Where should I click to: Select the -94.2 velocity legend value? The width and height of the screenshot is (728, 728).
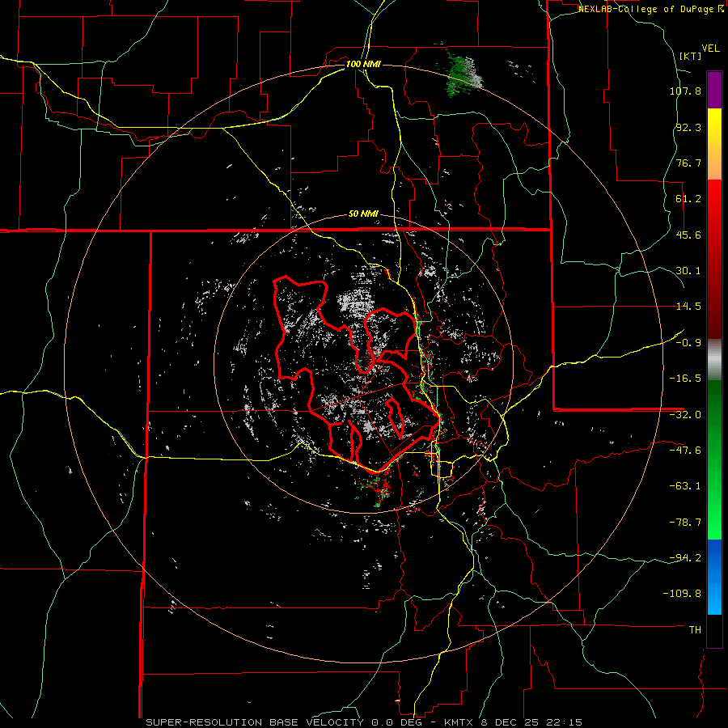point(685,557)
